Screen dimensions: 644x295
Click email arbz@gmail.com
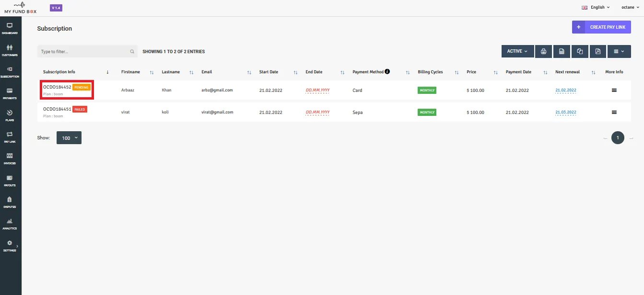(x=217, y=91)
